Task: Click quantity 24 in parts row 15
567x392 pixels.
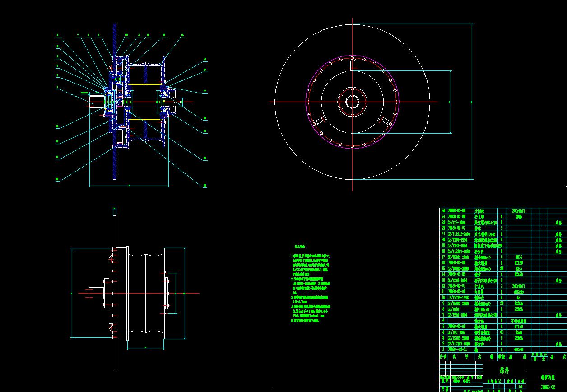Action: click(x=502, y=269)
